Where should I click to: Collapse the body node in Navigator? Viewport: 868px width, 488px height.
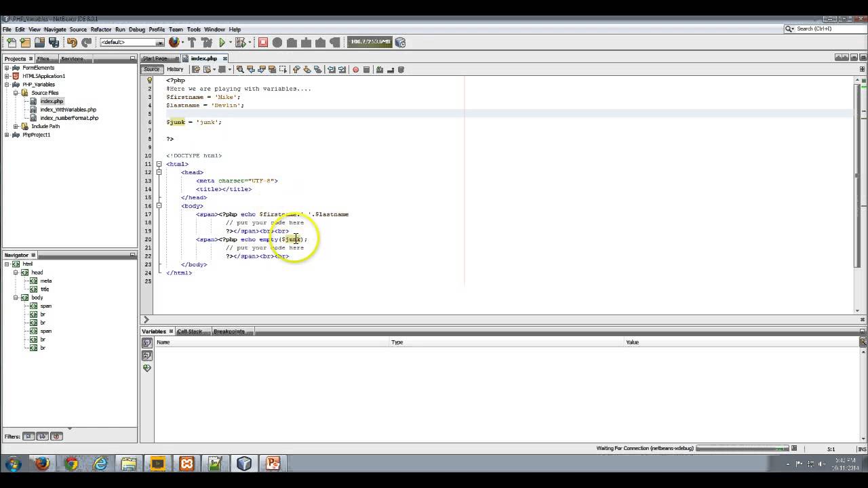point(16,298)
